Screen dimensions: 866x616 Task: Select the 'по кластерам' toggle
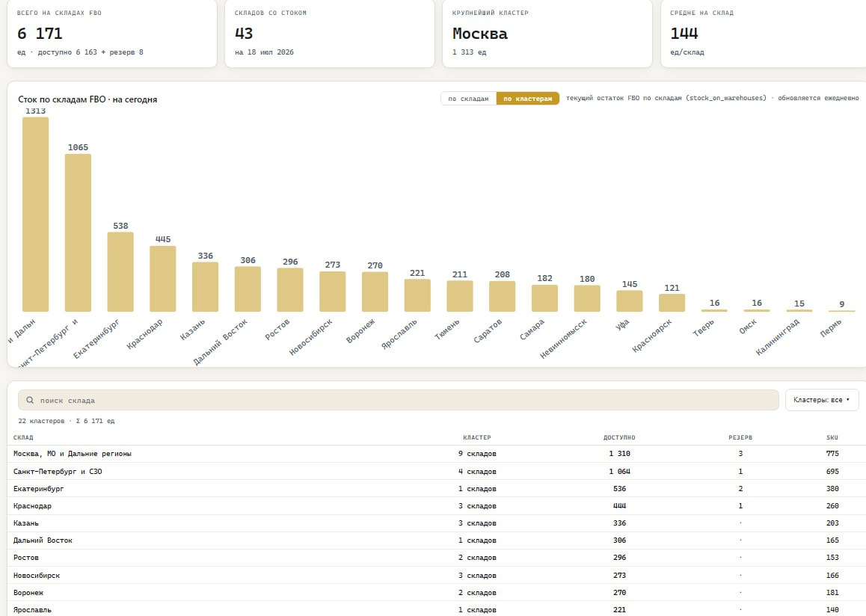tap(527, 98)
